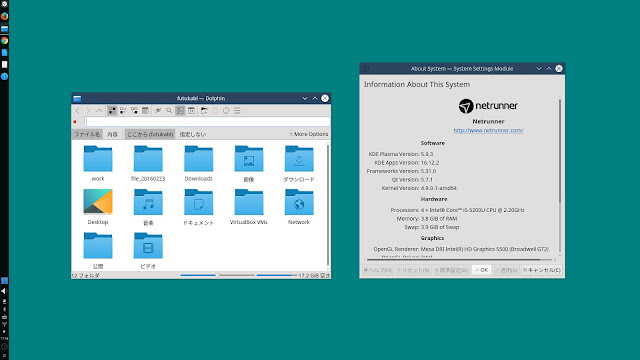
Task: Click the Kernel Version 4.9.0-1-amd64 text
Action: click(x=419, y=188)
